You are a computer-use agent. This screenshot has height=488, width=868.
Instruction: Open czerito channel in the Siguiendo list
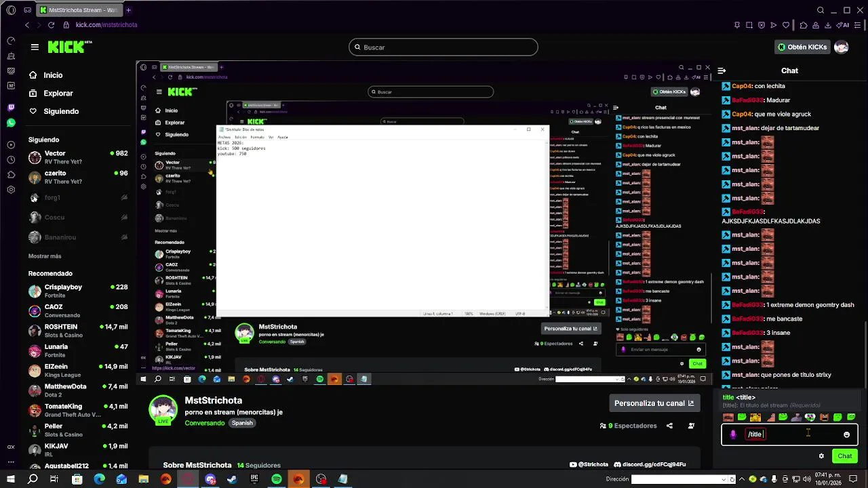78,177
